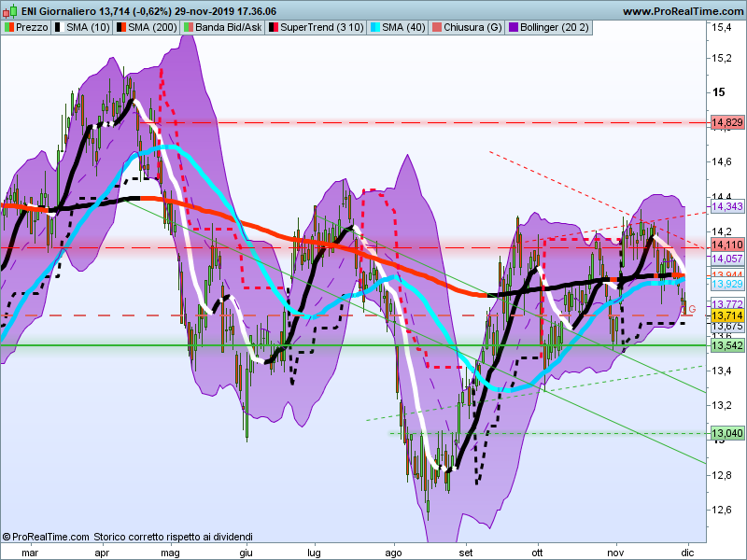Click the 15,2 price axis value

click(721, 58)
